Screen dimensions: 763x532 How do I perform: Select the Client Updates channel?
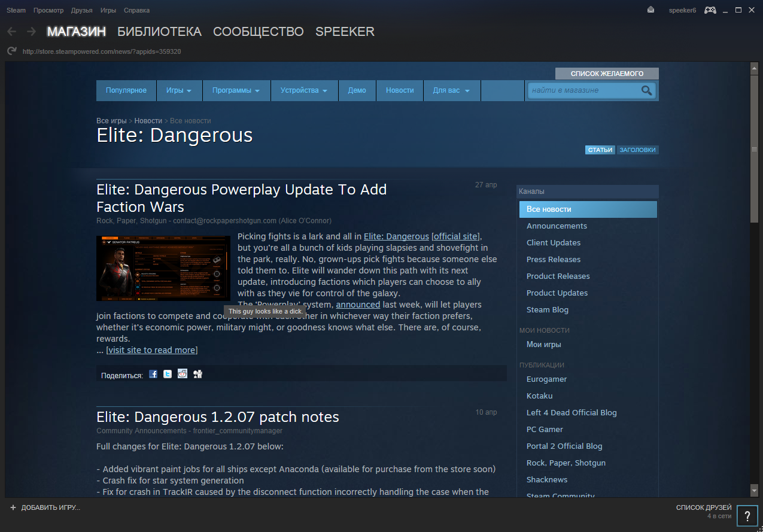(x=554, y=243)
